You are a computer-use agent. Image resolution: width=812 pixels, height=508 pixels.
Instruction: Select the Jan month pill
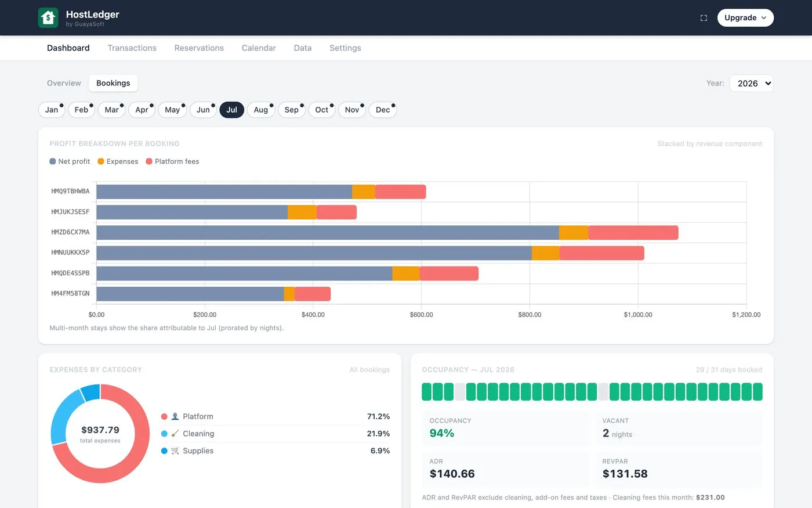click(52, 110)
